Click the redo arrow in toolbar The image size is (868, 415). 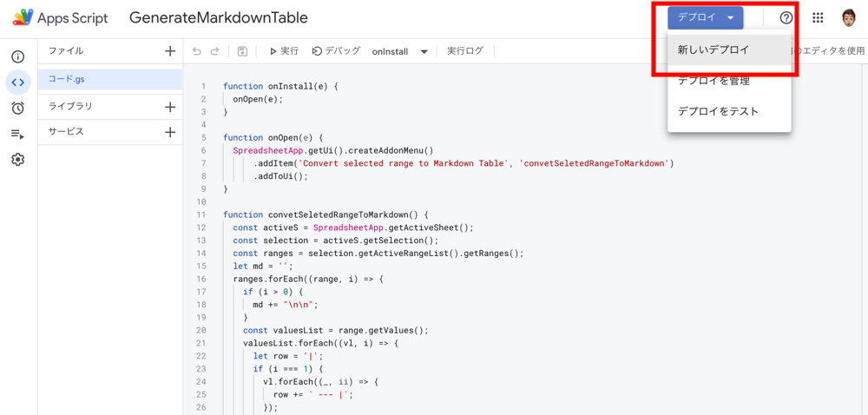pyautogui.click(x=215, y=51)
